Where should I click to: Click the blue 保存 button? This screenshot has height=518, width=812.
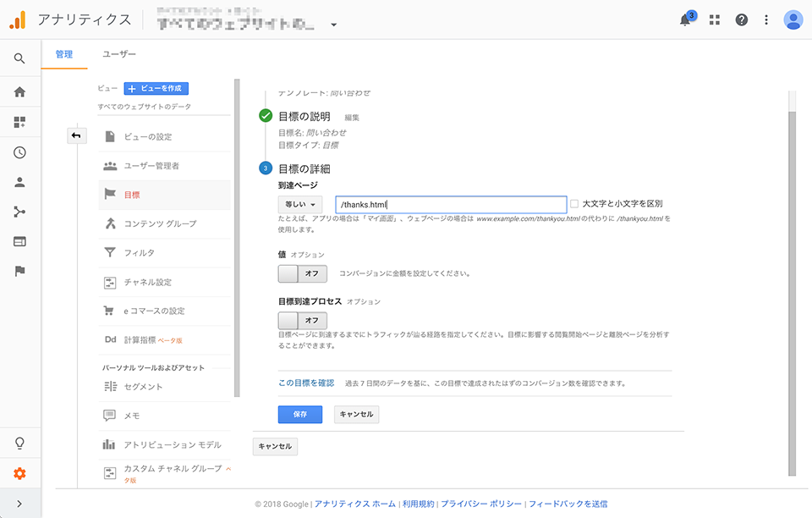pyautogui.click(x=299, y=415)
